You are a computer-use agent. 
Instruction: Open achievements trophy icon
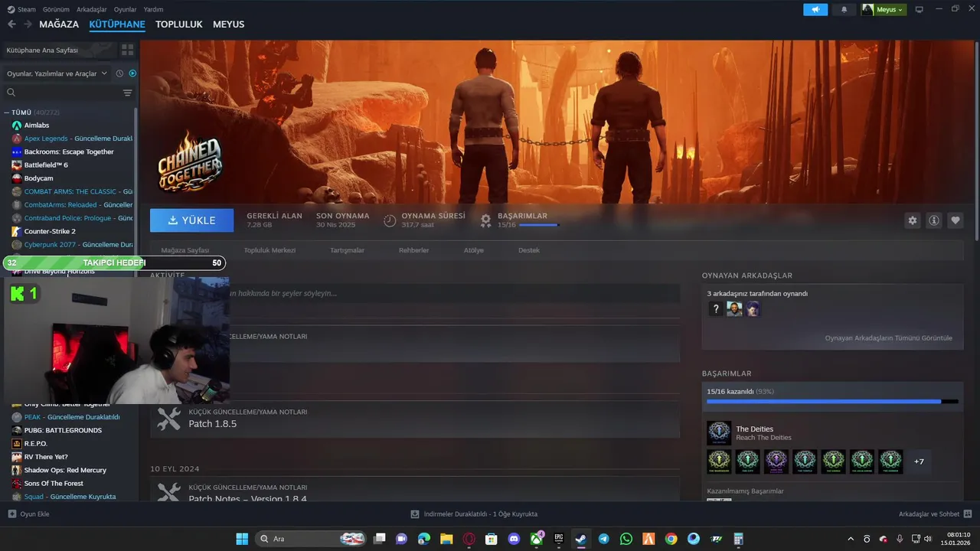(x=485, y=220)
